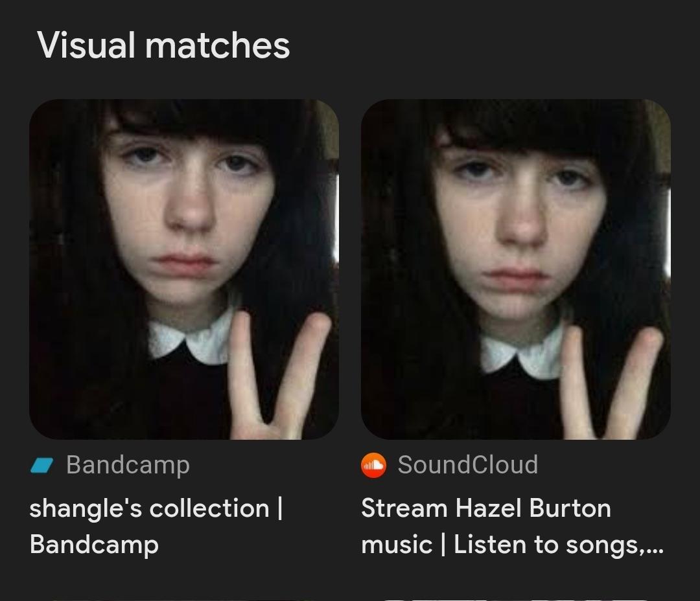
Task: Click the SoundCloud source name label
Action: pyautogui.click(x=467, y=465)
